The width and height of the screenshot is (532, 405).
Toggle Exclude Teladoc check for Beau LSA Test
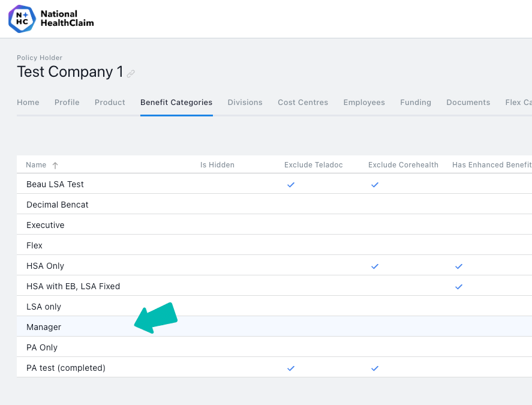click(291, 185)
